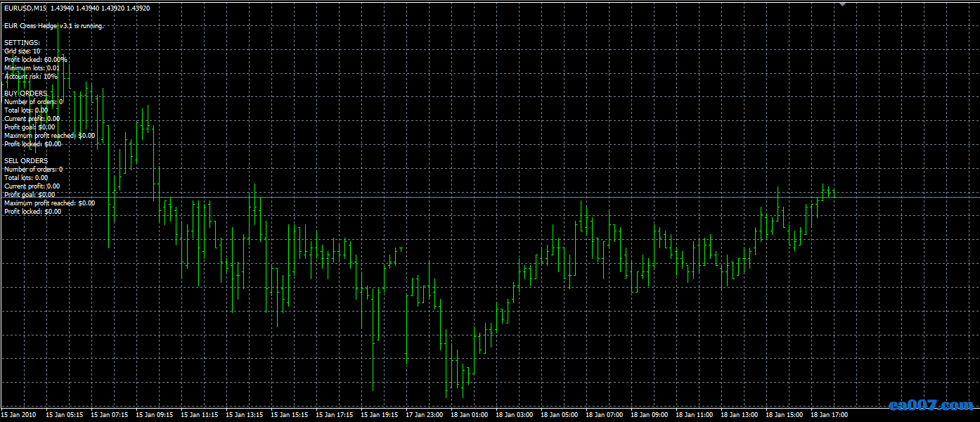Click the 'Profit goal: $0.00' line
The width and height of the screenshot is (980, 422).
coord(28,127)
